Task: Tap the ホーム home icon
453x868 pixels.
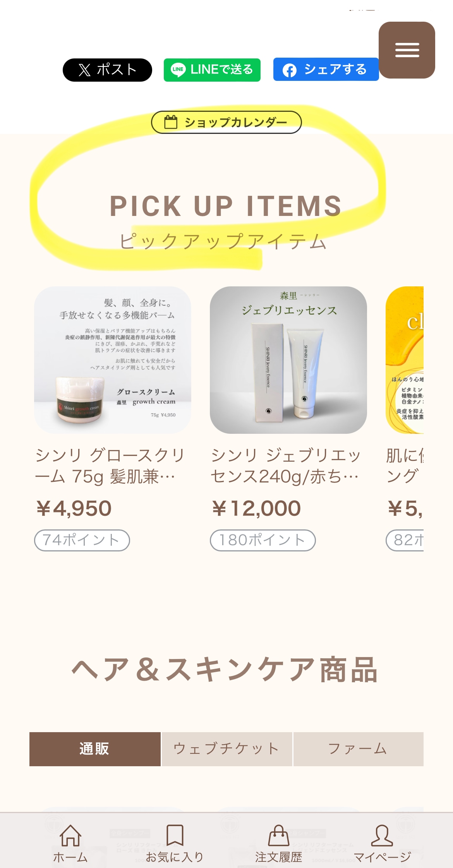Action: [70, 837]
